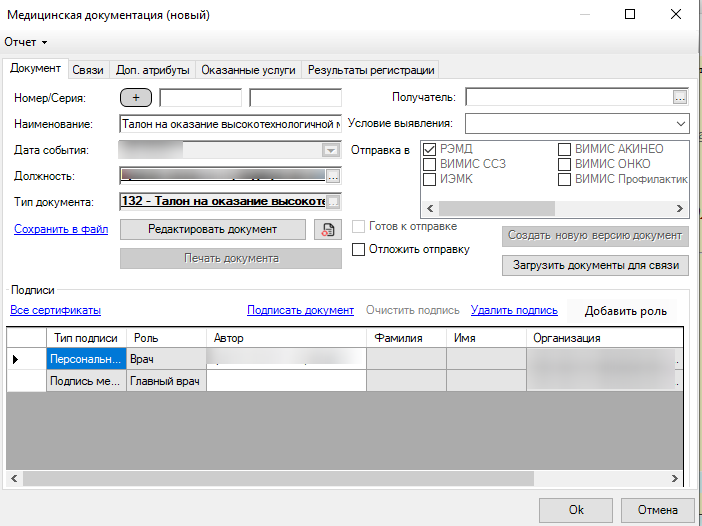Select the Персональн... signature type cell
Screen dimensions: 702x526
click(x=86, y=359)
